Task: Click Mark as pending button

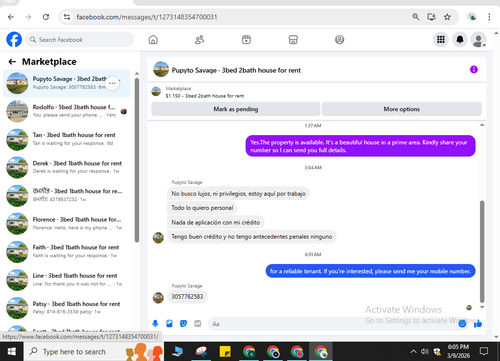Action: [236, 109]
